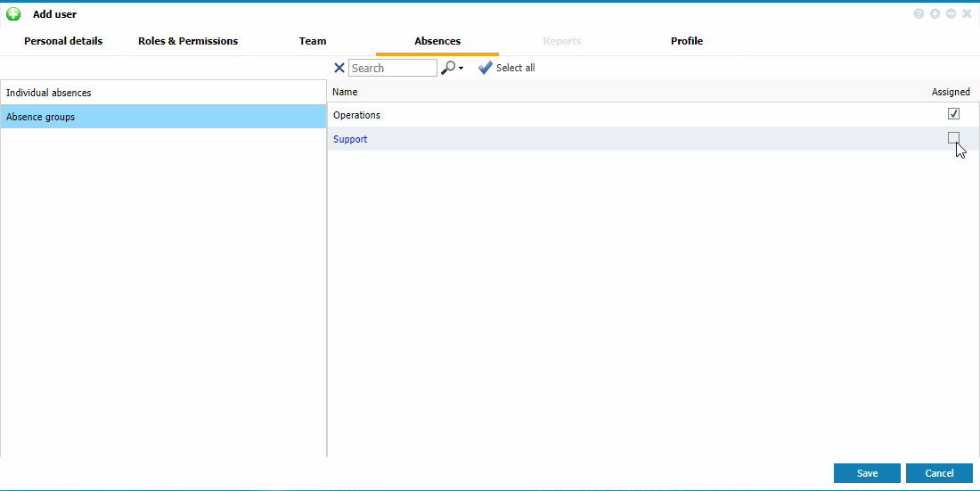Click the clear search X icon

click(339, 68)
